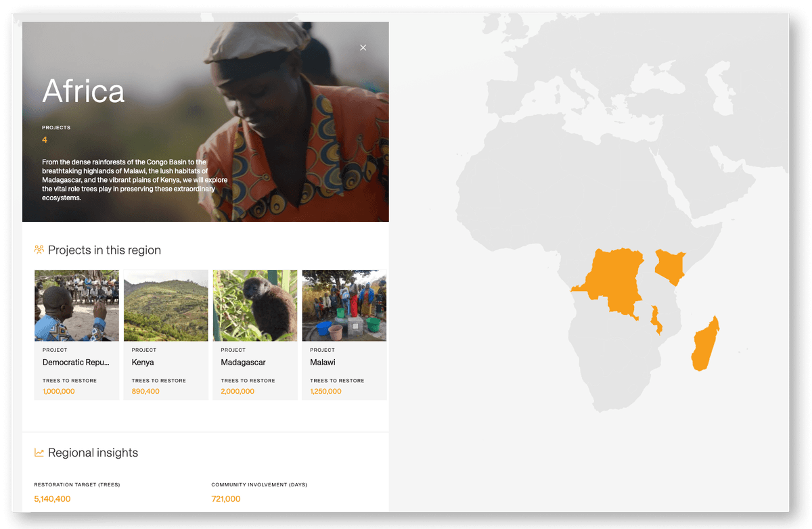Viewport: 812px width, 529px height.
Task: Click the Malawi project title
Action: pos(323,363)
